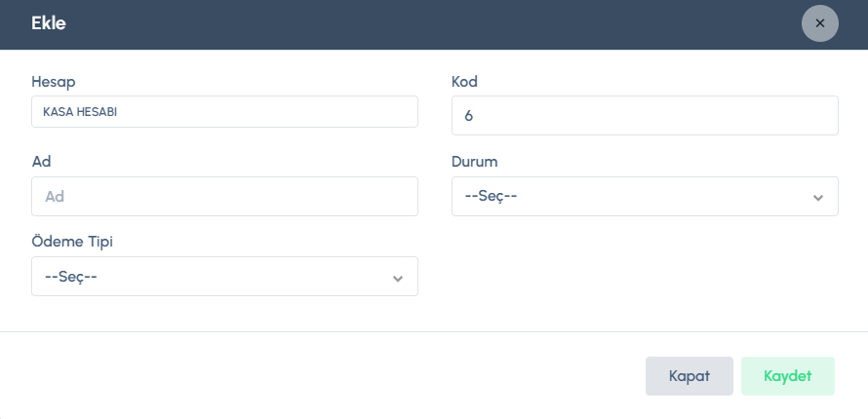This screenshot has height=419, width=868.
Task: Click the Ödeme Tipi label
Action: point(78,242)
